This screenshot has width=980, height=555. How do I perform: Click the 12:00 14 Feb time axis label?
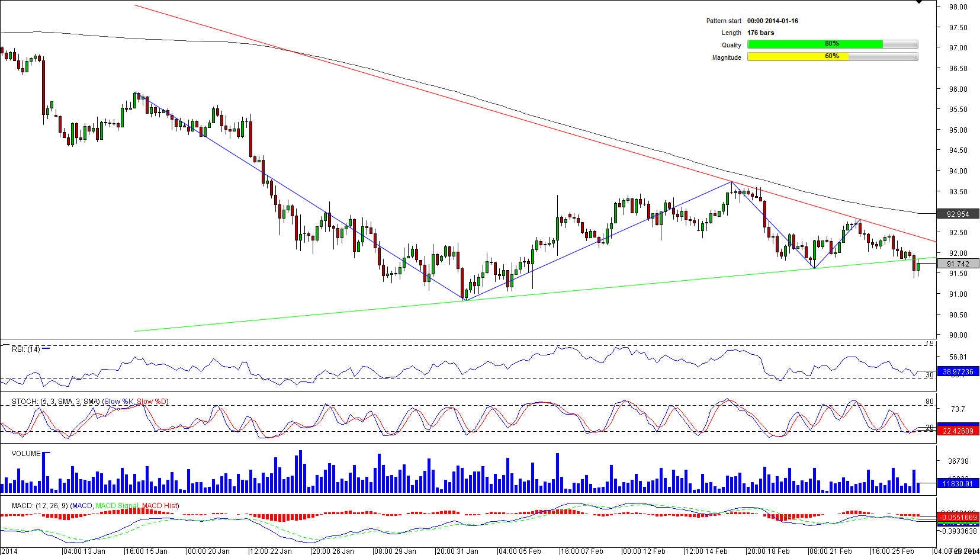click(x=706, y=551)
